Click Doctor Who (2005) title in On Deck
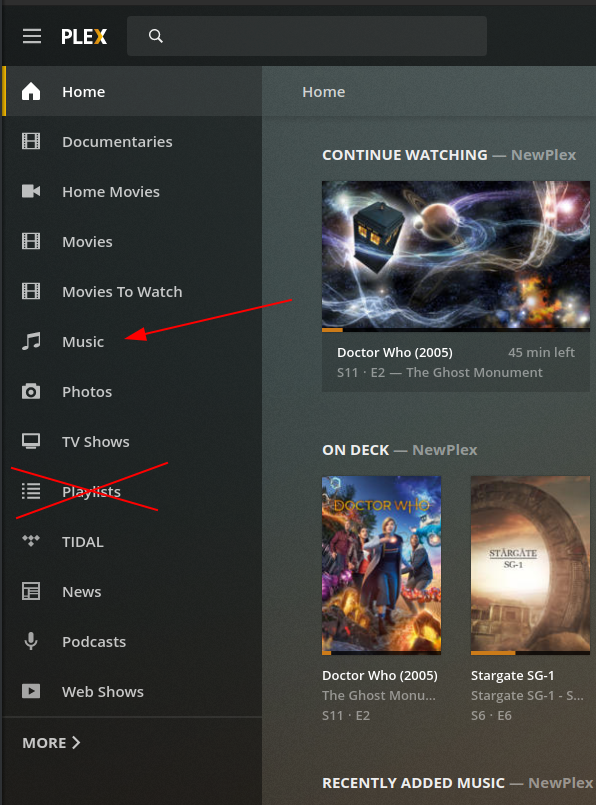The width and height of the screenshot is (596, 805). coord(380,675)
